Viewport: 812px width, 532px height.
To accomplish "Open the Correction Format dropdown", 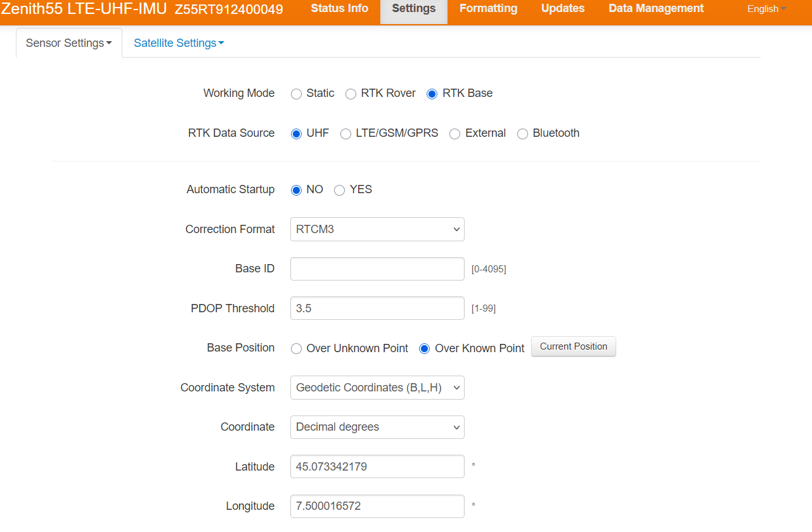I will 377,229.
